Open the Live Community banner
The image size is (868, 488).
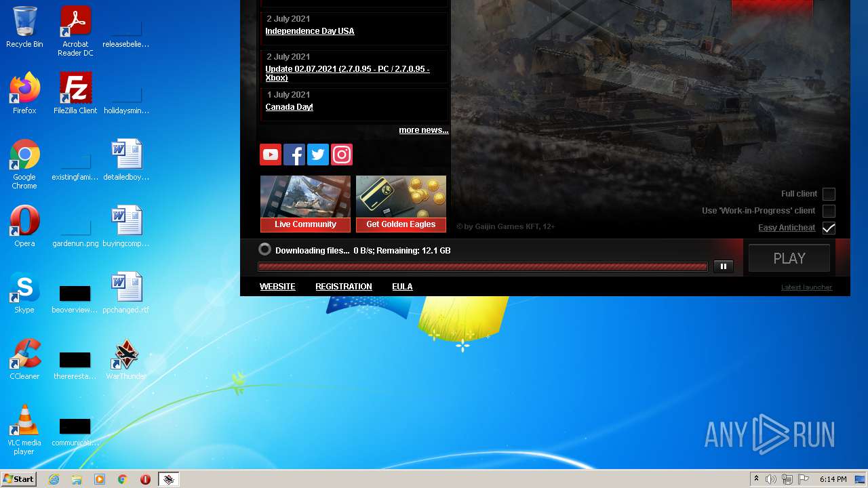(305, 203)
